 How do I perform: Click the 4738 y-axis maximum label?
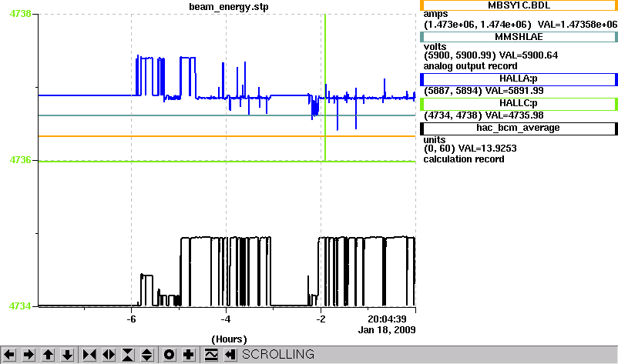click(20, 14)
